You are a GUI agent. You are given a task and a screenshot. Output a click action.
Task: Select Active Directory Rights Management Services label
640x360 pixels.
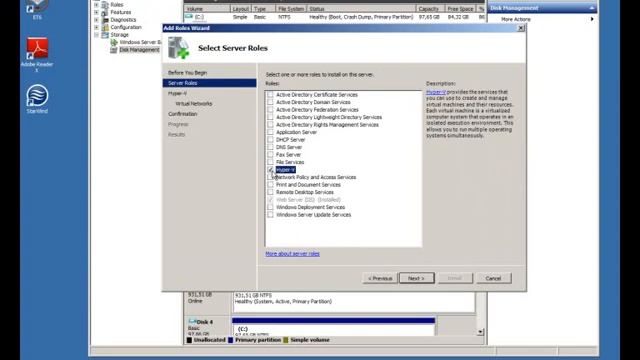(x=327, y=125)
